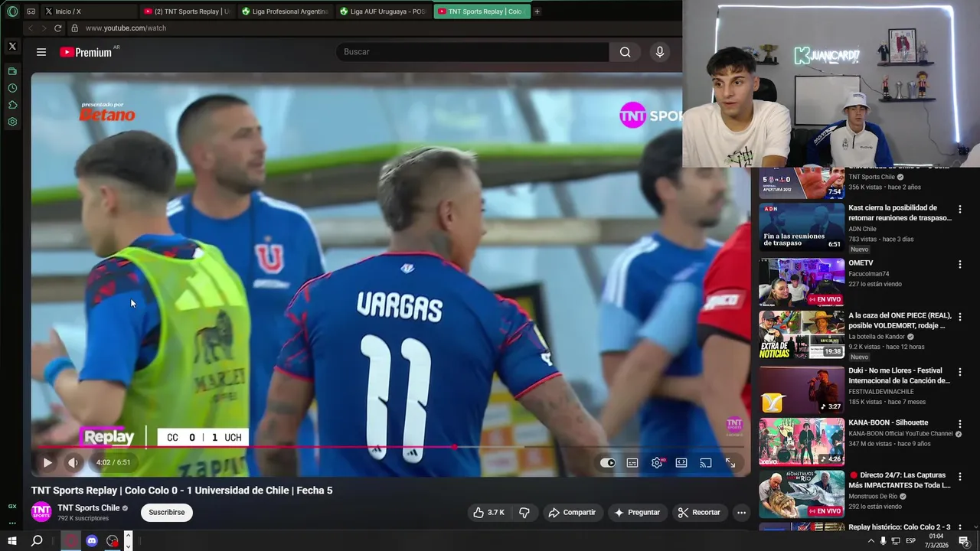
Task: Open the ESP language selector
Action: click(910, 541)
